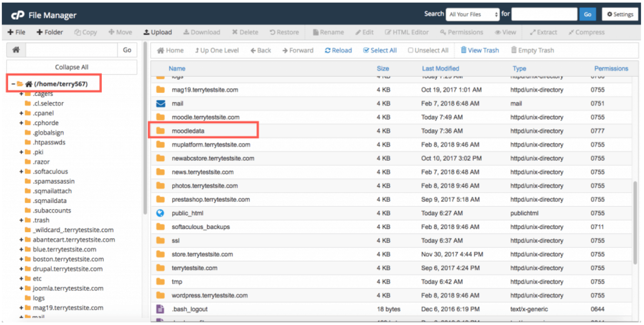Create a new file with File button

pyautogui.click(x=16, y=32)
